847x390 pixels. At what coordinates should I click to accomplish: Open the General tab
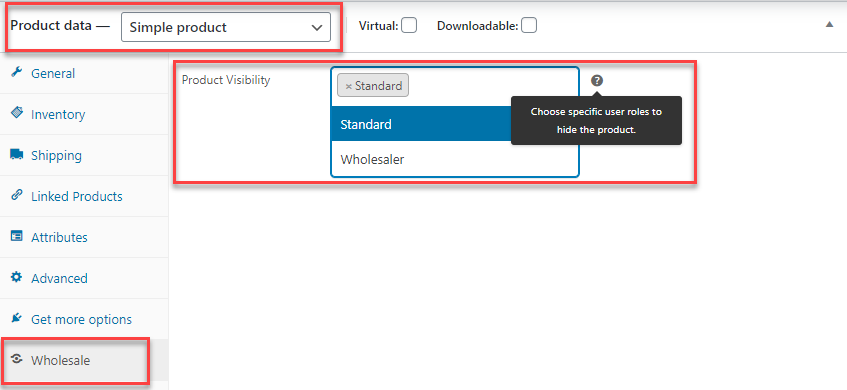(x=84, y=73)
